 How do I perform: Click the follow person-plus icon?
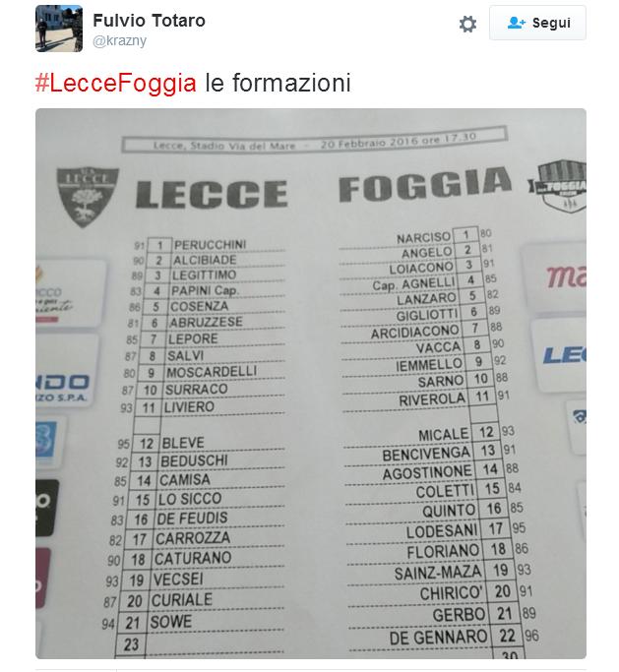[x=516, y=24]
